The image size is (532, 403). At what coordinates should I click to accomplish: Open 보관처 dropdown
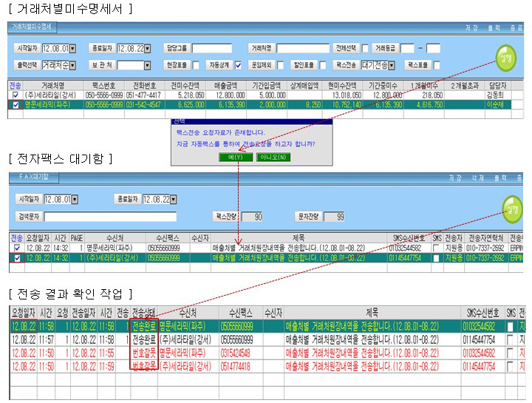(x=147, y=65)
